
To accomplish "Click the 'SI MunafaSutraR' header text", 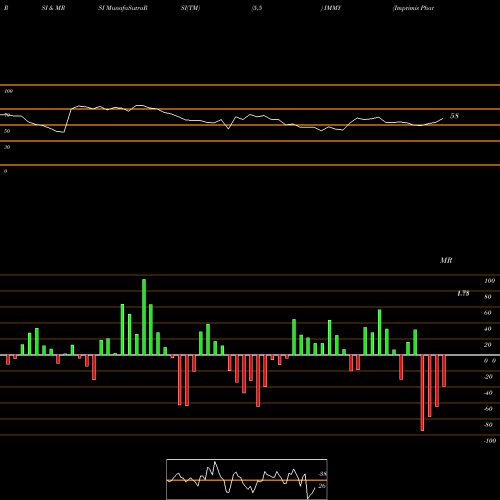I will click(x=123, y=8).
